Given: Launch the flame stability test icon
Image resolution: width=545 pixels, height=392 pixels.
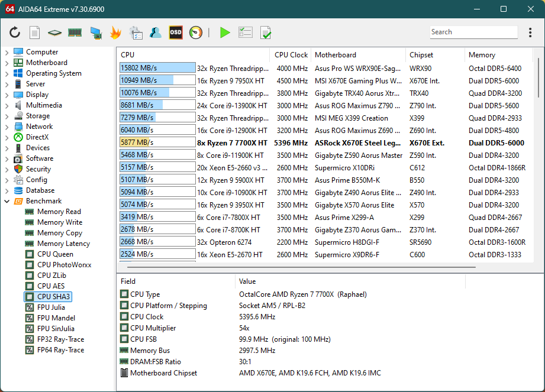Looking at the screenshot, I should click(x=115, y=33).
